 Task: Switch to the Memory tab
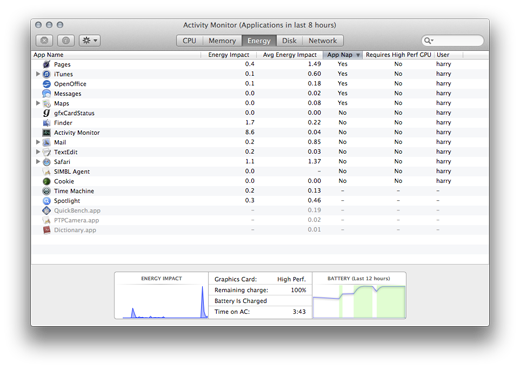tap(222, 41)
